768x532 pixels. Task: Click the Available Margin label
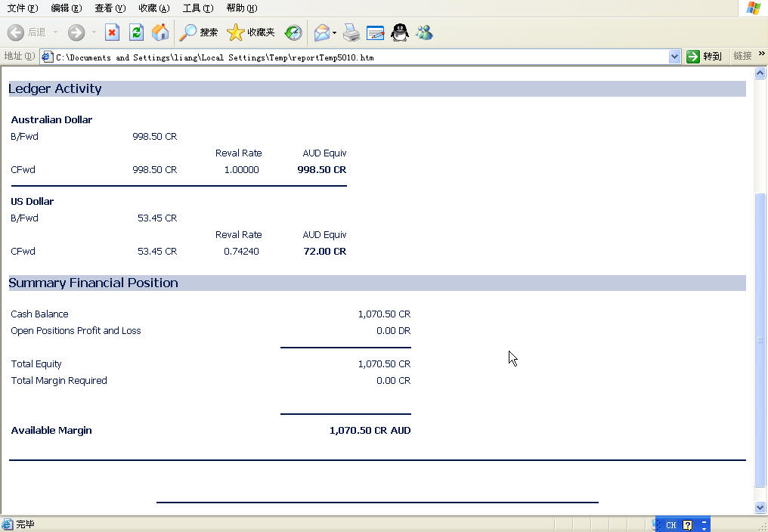pyautogui.click(x=51, y=431)
